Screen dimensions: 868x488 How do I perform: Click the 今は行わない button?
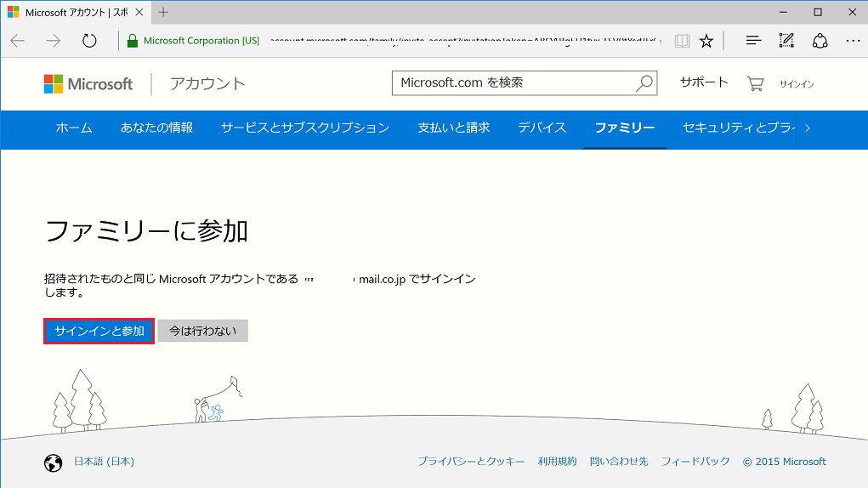202,331
